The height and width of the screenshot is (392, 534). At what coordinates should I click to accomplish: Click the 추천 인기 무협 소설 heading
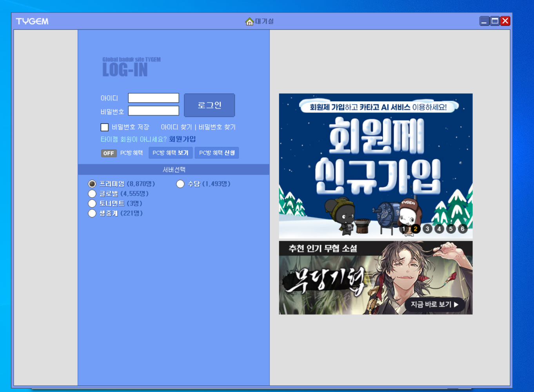(323, 249)
